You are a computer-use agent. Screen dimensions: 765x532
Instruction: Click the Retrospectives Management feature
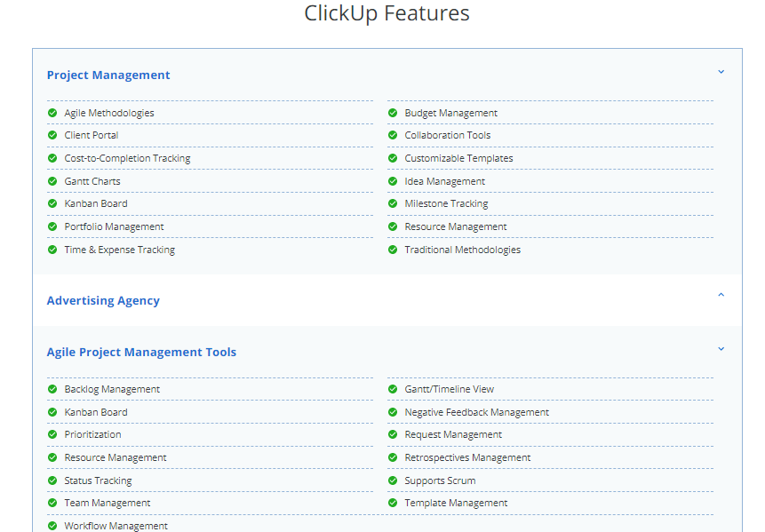[467, 457]
